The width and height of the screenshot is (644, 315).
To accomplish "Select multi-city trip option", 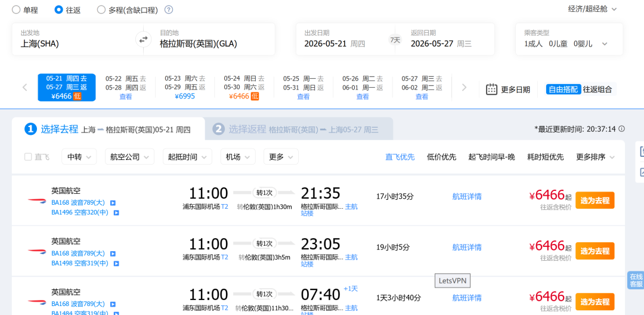I will click(x=128, y=10).
